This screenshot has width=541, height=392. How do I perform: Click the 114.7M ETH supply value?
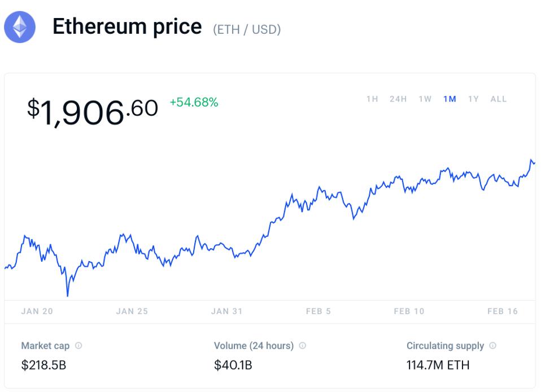[x=438, y=365]
